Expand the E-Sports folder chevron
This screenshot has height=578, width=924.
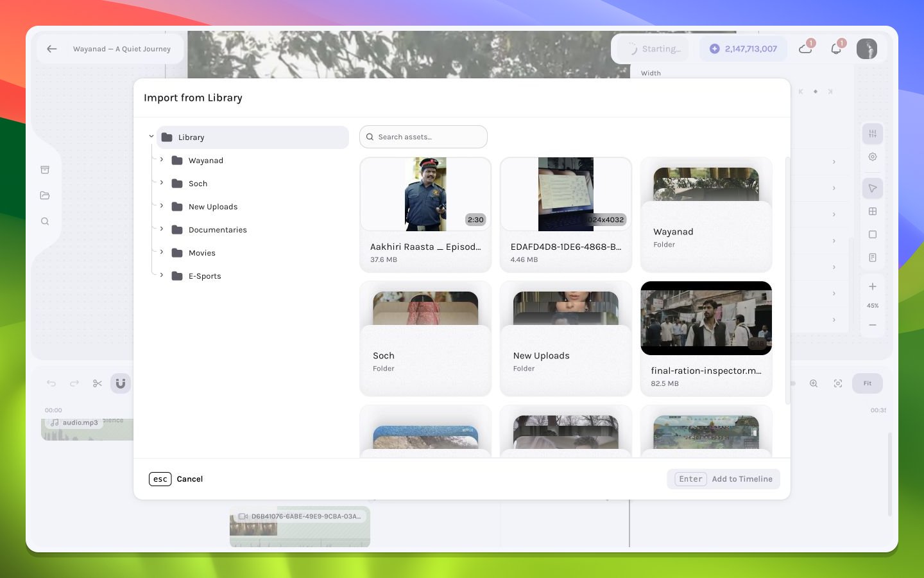coord(162,276)
